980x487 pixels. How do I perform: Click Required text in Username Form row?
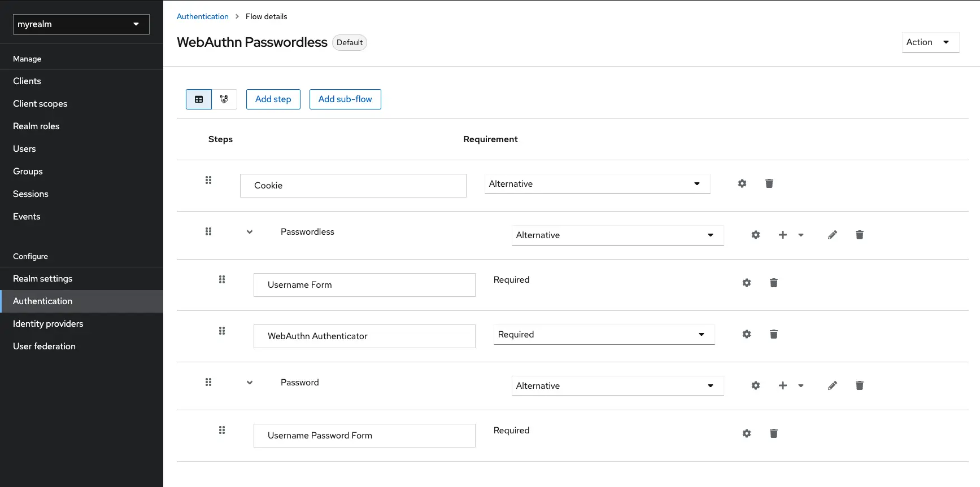point(511,280)
